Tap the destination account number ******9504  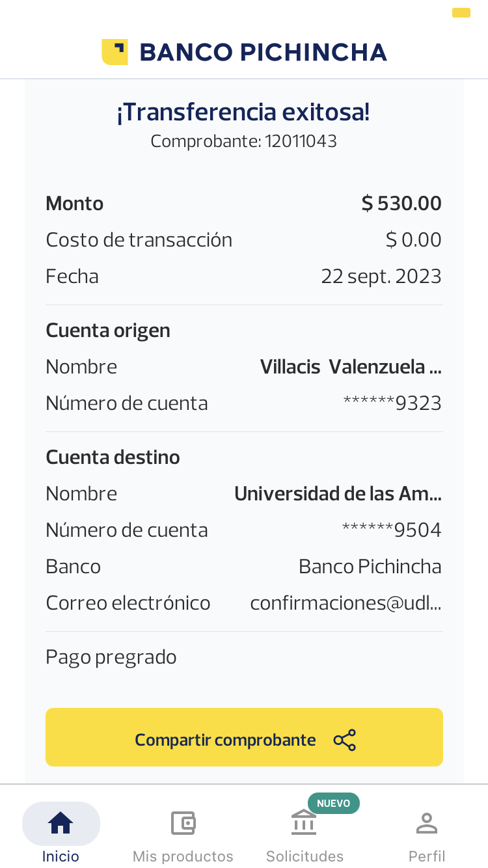coord(392,530)
